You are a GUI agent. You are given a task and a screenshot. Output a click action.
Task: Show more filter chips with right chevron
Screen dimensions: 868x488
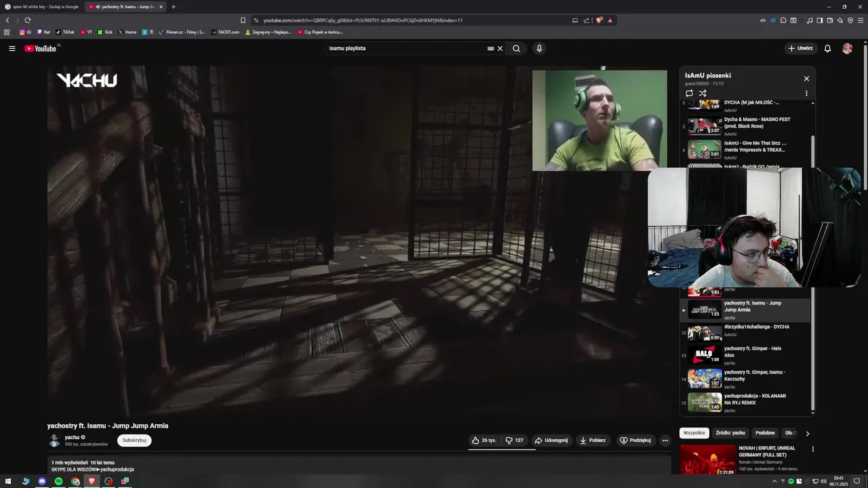click(x=807, y=433)
